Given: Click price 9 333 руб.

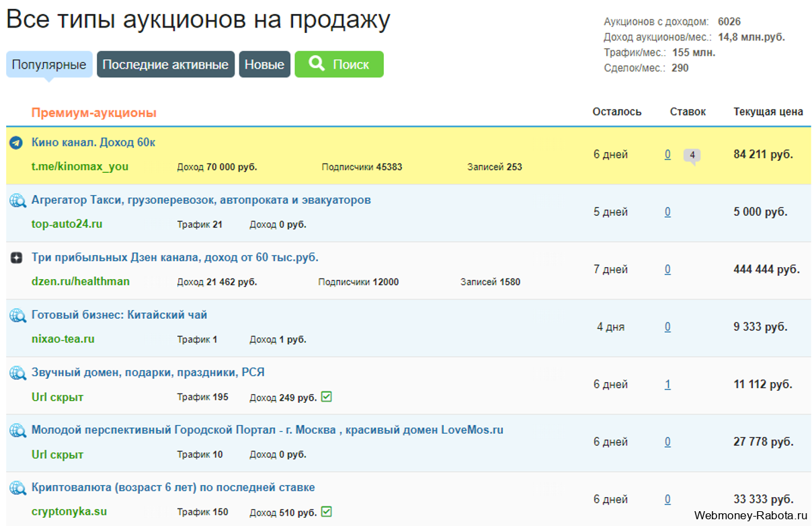Looking at the screenshot, I should pos(760,327).
